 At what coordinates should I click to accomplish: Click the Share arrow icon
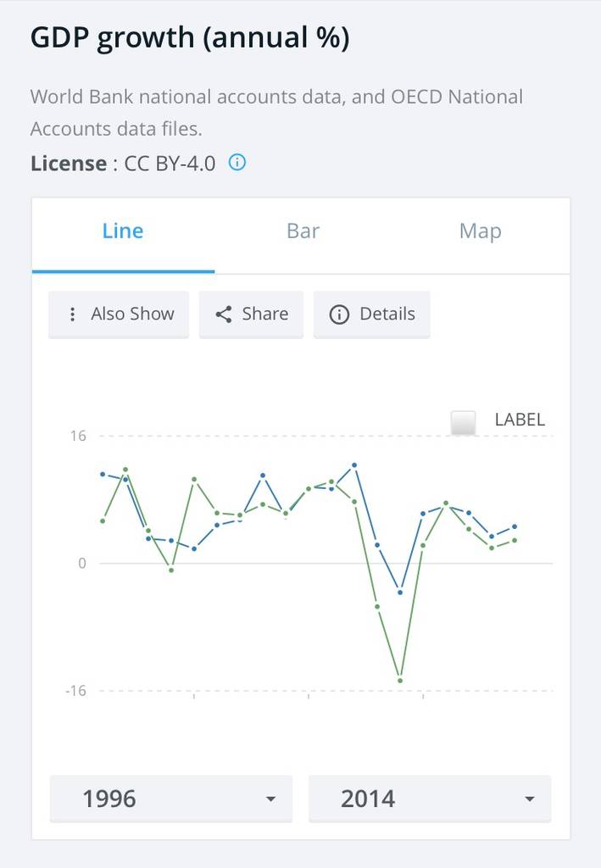[x=224, y=314]
